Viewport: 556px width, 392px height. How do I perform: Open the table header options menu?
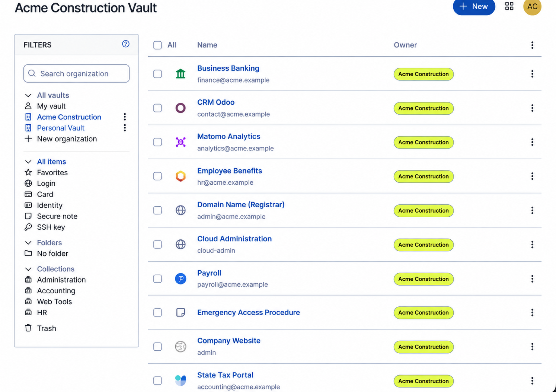532,45
